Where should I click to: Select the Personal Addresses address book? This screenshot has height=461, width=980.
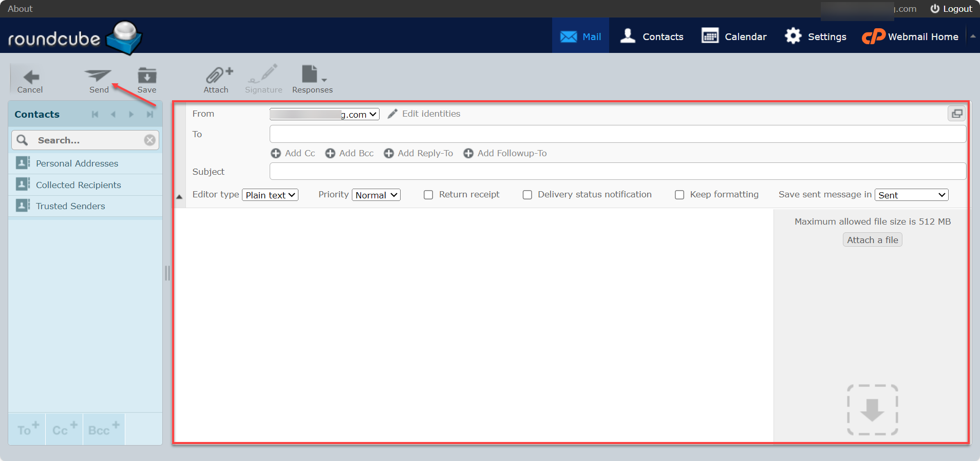pos(77,163)
